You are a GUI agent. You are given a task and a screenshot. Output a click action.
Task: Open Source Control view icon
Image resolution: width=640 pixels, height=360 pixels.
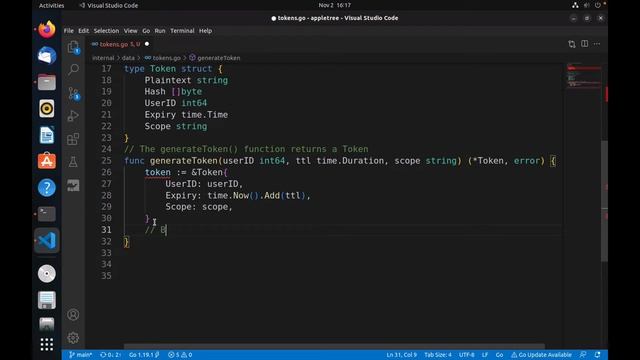pos(73,93)
